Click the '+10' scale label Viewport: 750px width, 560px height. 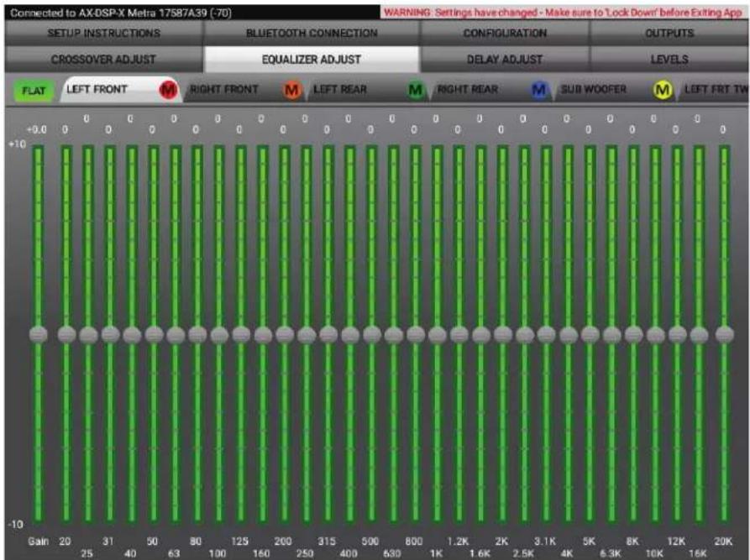(x=17, y=144)
